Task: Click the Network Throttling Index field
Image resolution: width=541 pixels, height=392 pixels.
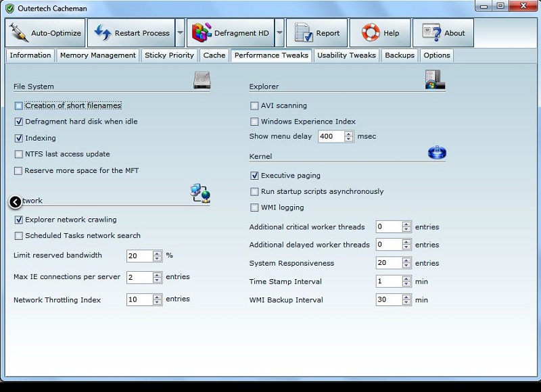Action: pyautogui.click(x=139, y=299)
